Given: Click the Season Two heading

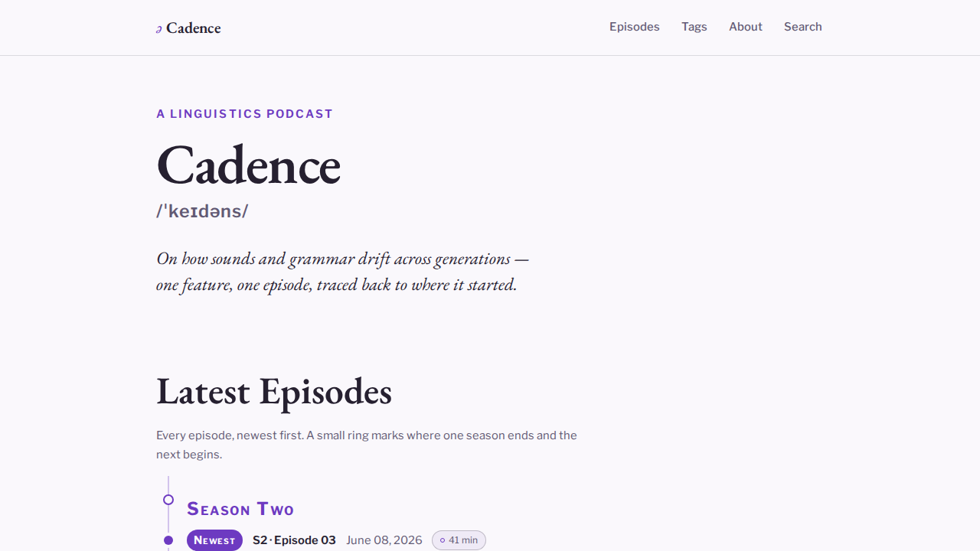Looking at the screenshot, I should pos(240,509).
